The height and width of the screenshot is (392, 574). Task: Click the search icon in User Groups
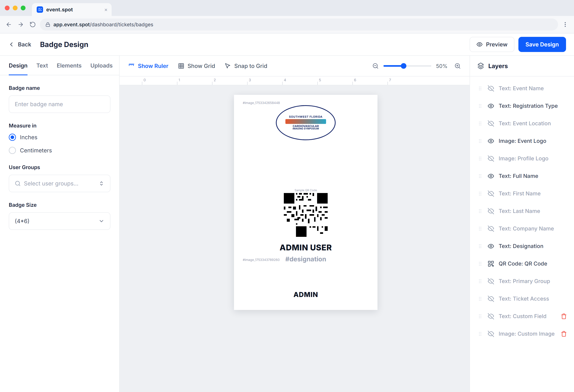[x=18, y=183]
